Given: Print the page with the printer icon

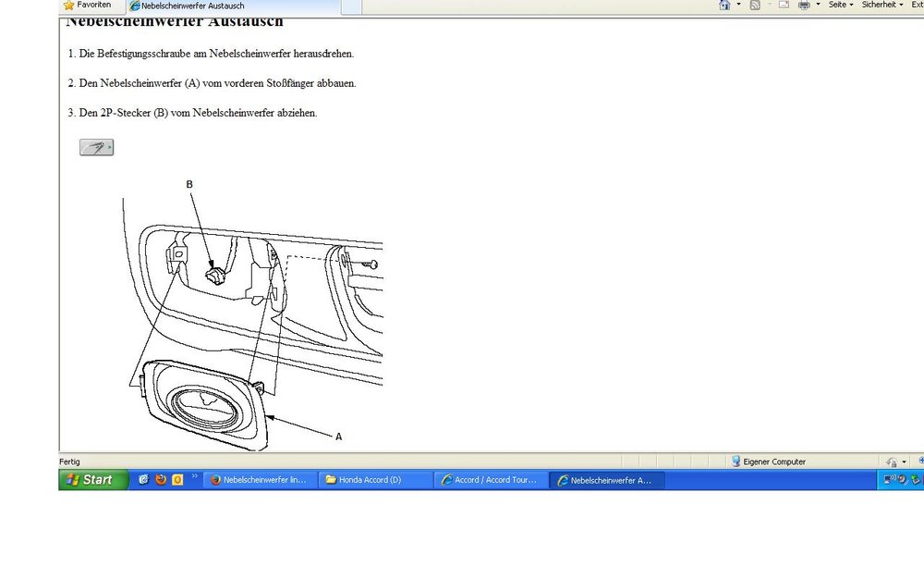Looking at the screenshot, I should 806,5.
